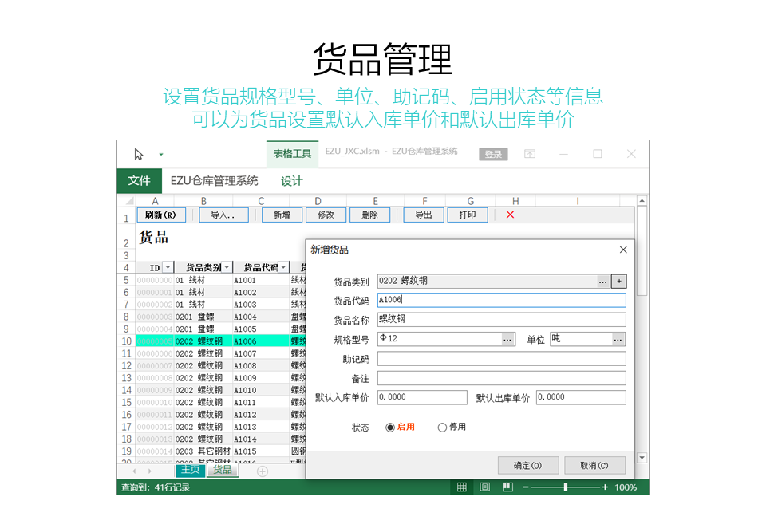The height and width of the screenshot is (532, 766).
Task: Click the 导入.. button
Action: coord(223,215)
